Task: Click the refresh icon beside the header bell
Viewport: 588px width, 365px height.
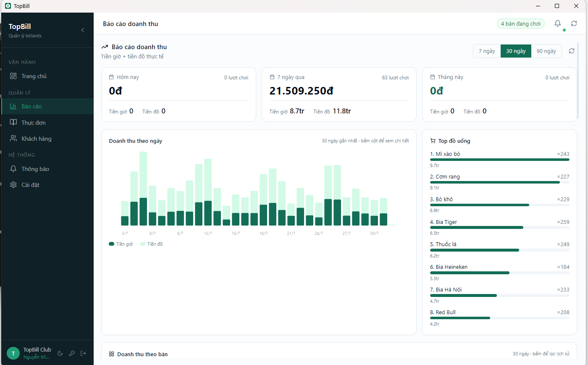Action: 574,24
